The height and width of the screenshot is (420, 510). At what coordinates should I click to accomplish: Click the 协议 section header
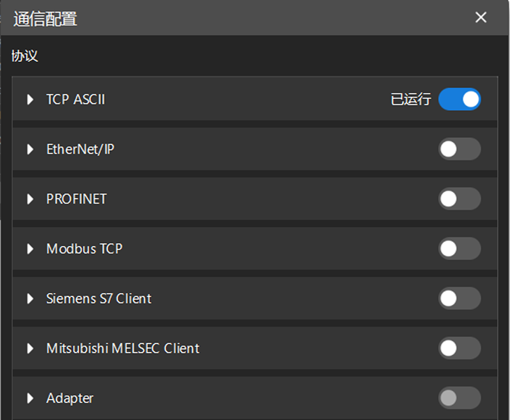[x=24, y=55]
